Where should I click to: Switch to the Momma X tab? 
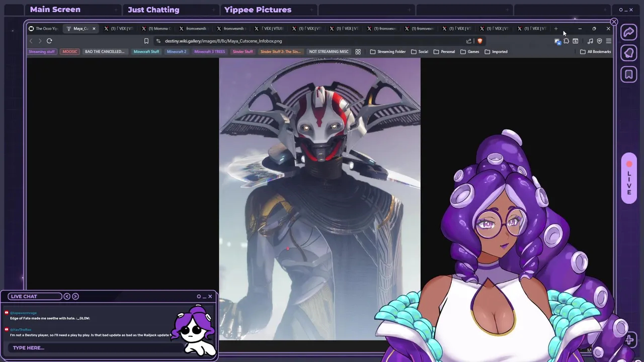[x=157, y=29]
